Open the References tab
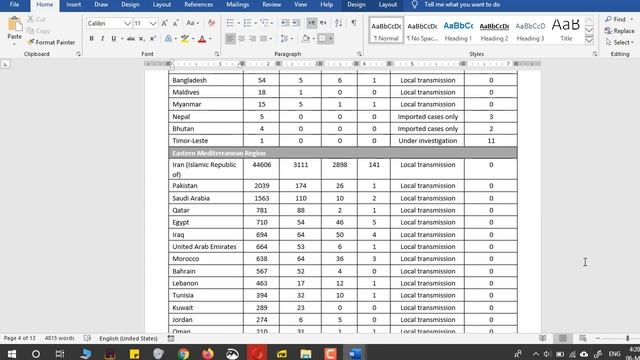Image resolution: width=640 pixels, height=360 pixels. [198, 5]
